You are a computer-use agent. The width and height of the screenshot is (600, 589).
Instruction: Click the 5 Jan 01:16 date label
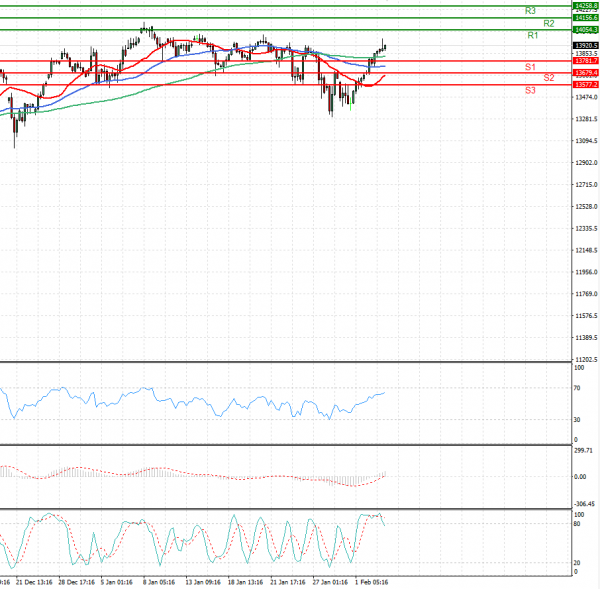(x=117, y=582)
